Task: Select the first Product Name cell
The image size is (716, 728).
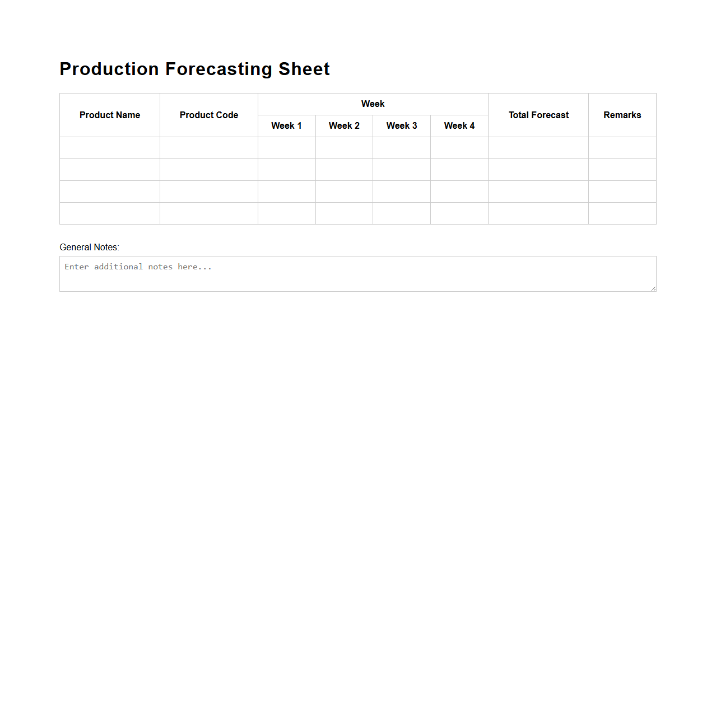Action: coord(109,148)
